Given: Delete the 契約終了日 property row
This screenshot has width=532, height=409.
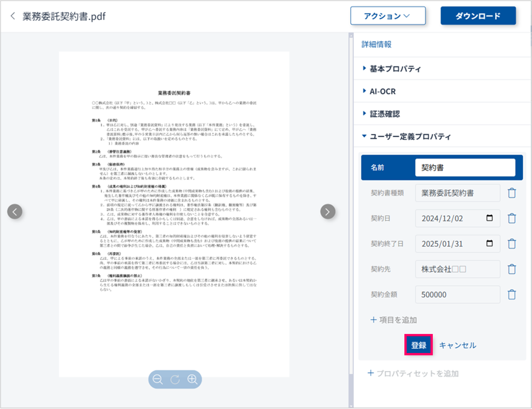Looking at the screenshot, I should point(512,244).
